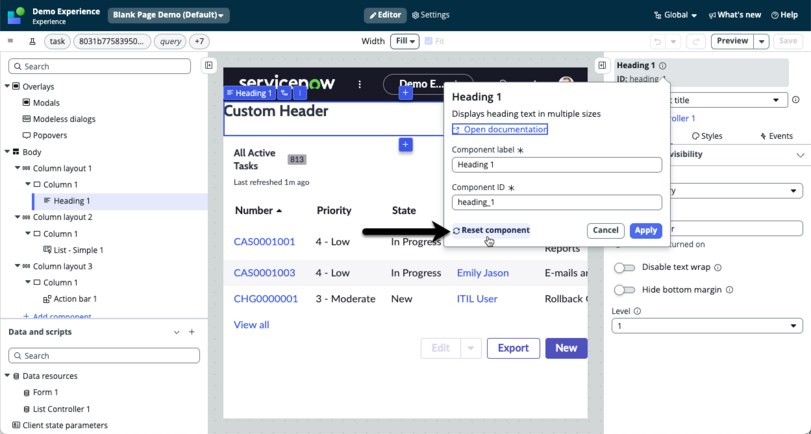
Task: Check the Fit checkbox
Action: tap(428, 41)
